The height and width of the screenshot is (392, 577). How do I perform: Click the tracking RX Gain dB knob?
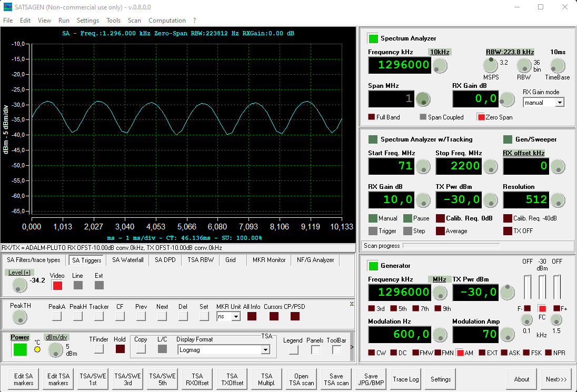pos(423,200)
